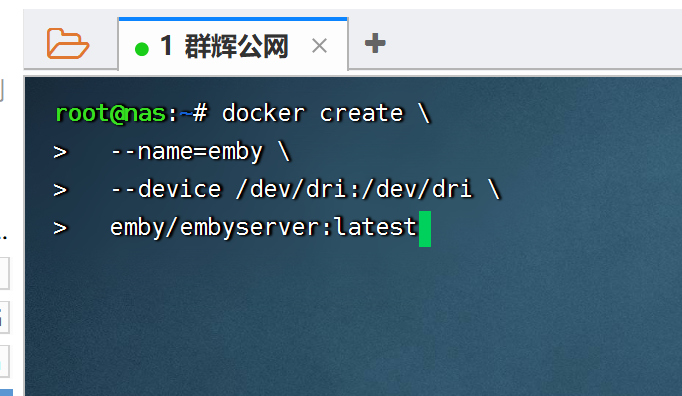Close the 群辉公网 session tab
This screenshot has width=682, height=396.
(319, 46)
